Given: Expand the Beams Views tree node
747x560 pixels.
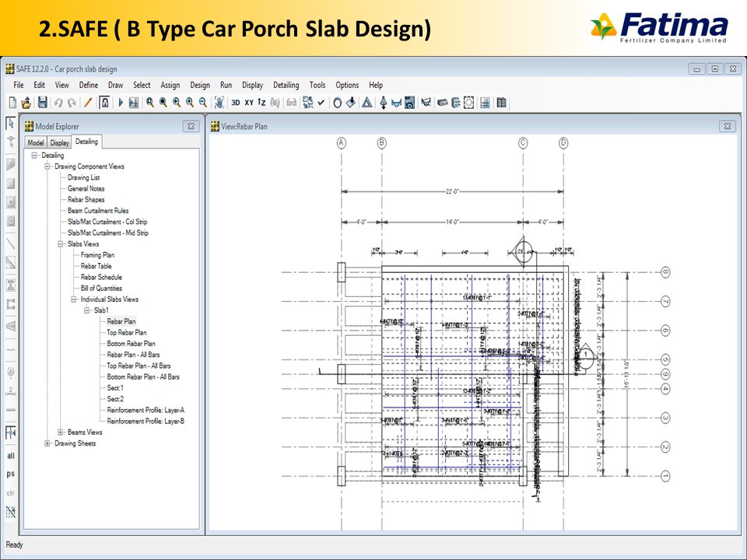Looking at the screenshot, I should (x=61, y=432).
